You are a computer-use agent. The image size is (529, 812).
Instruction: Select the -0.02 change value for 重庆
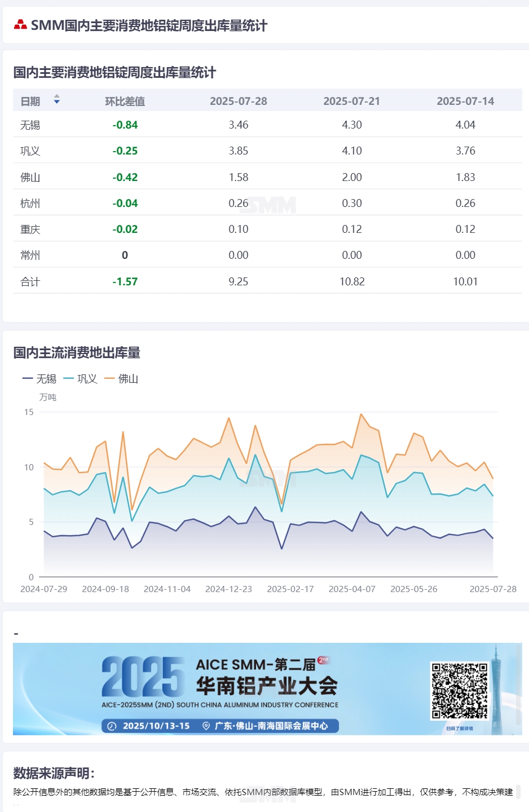(125, 230)
